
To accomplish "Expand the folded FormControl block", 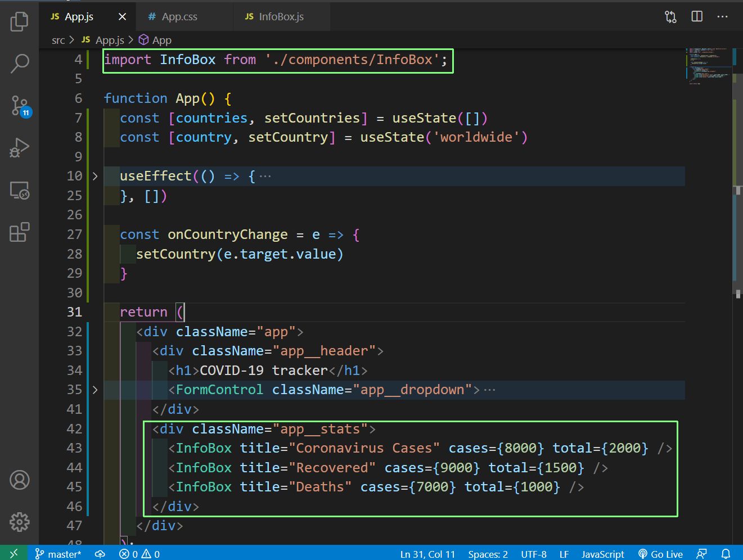I will (95, 390).
